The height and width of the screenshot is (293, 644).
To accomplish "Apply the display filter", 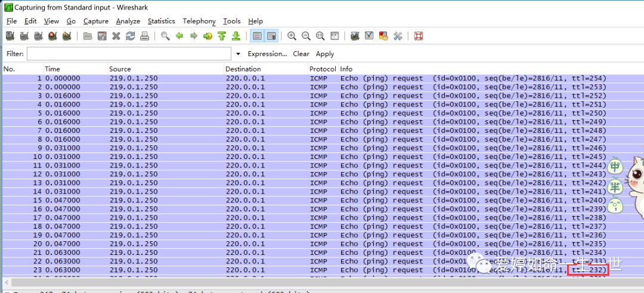I will coord(325,54).
